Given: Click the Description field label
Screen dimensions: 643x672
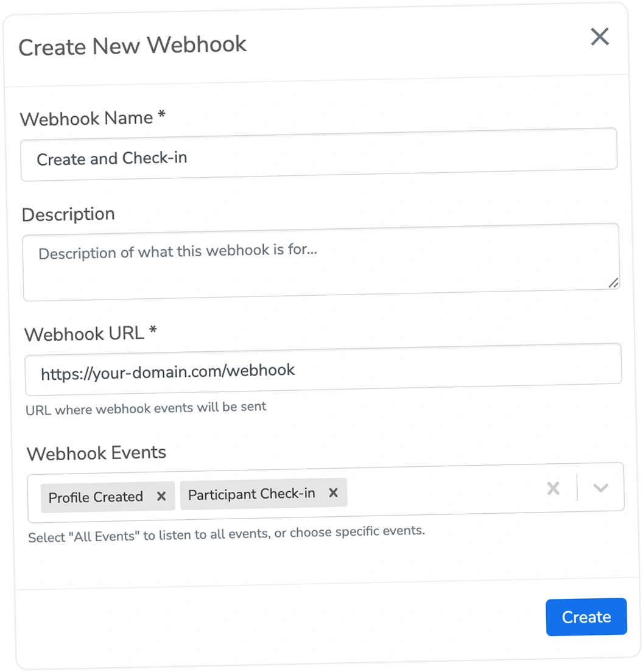Looking at the screenshot, I should click(68, 214).
